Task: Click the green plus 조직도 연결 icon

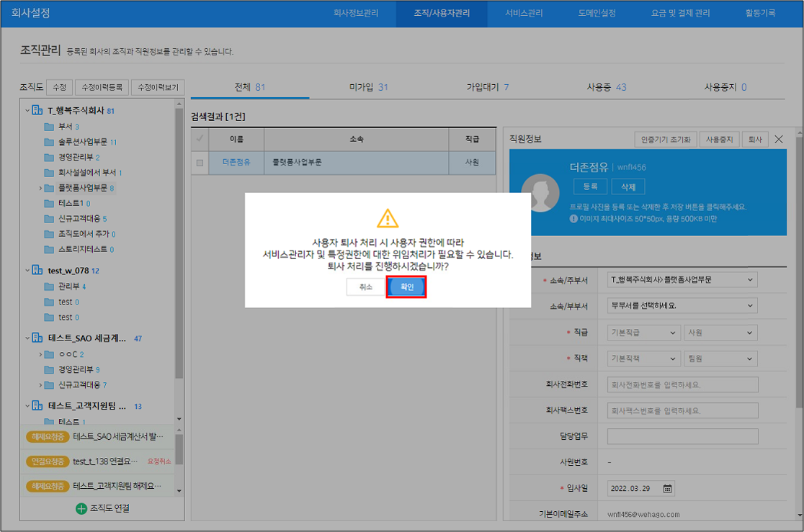Action: coord(81,508)
